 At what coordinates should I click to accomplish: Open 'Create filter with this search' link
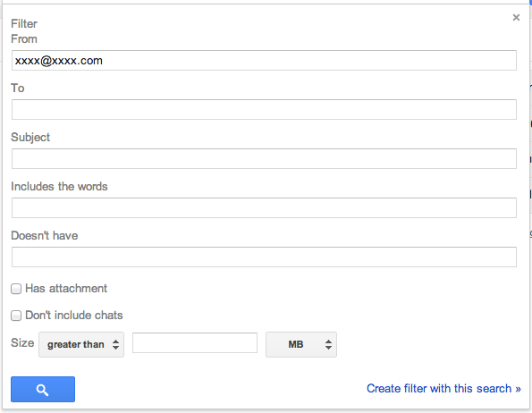(x=443, y=388)
